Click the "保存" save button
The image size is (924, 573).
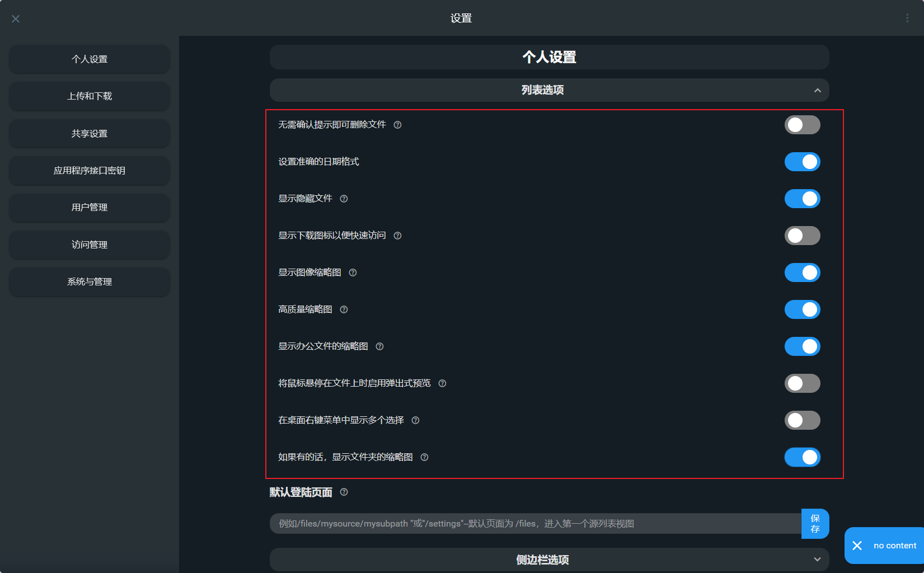(x=815, y=523)
